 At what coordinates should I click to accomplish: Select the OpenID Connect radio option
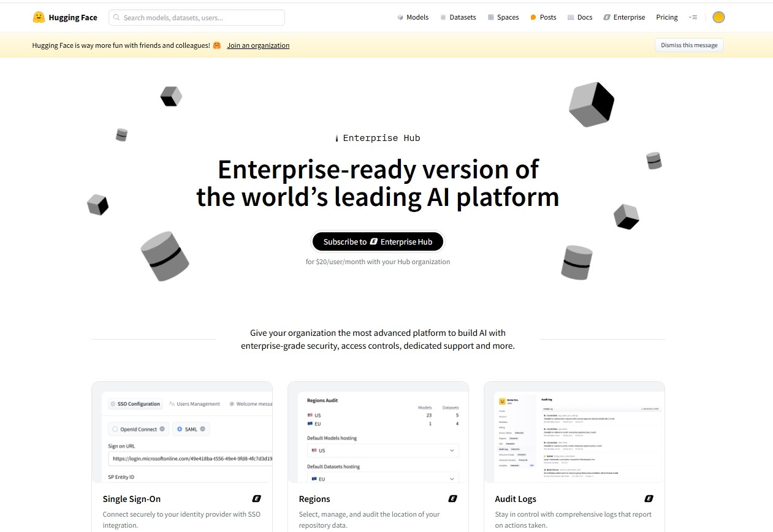tap(115, 429)
